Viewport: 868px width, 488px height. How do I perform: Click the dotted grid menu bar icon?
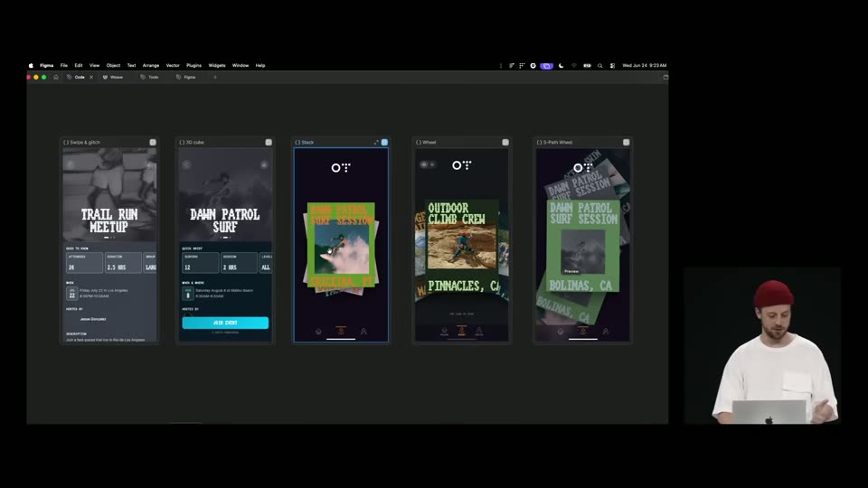(x=522, y=65)
